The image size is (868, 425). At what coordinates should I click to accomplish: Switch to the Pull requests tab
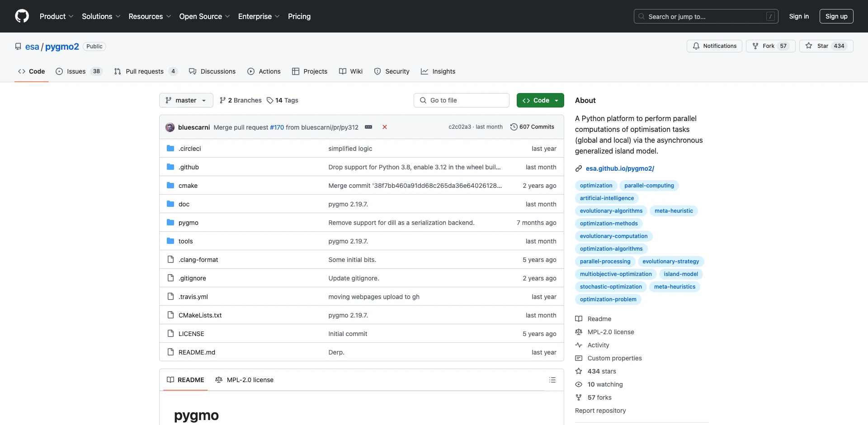coord(146,71)
